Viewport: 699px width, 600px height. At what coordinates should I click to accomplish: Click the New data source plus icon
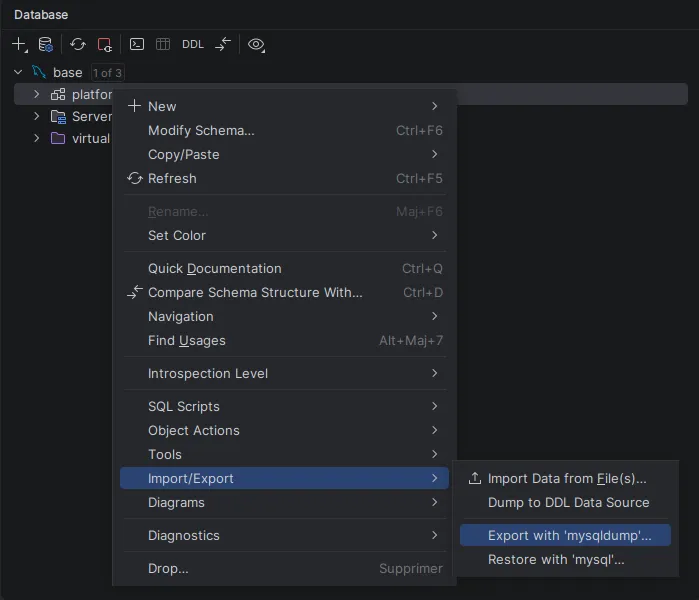19,45
